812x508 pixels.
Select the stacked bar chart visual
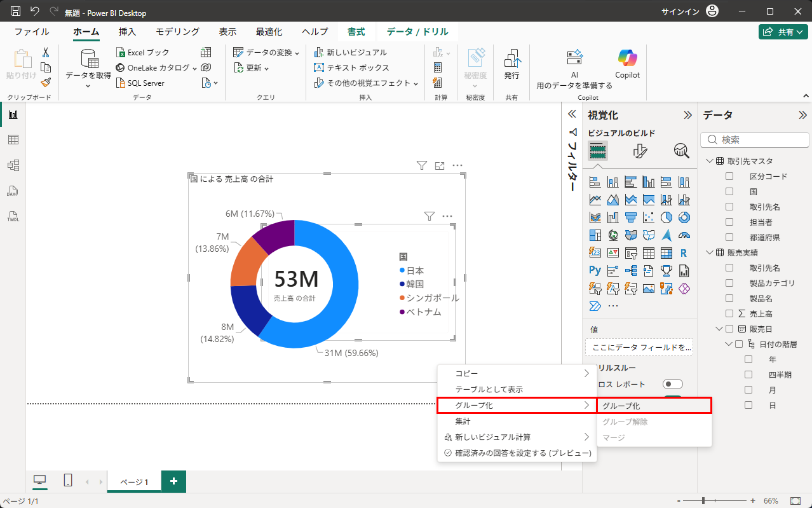coord(595,182)
